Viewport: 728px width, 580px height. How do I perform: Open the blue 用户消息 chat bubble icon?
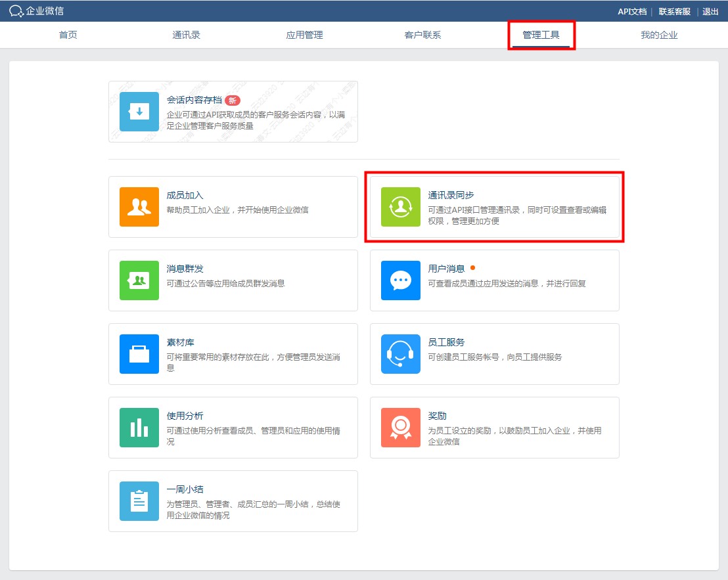point(401,280)
